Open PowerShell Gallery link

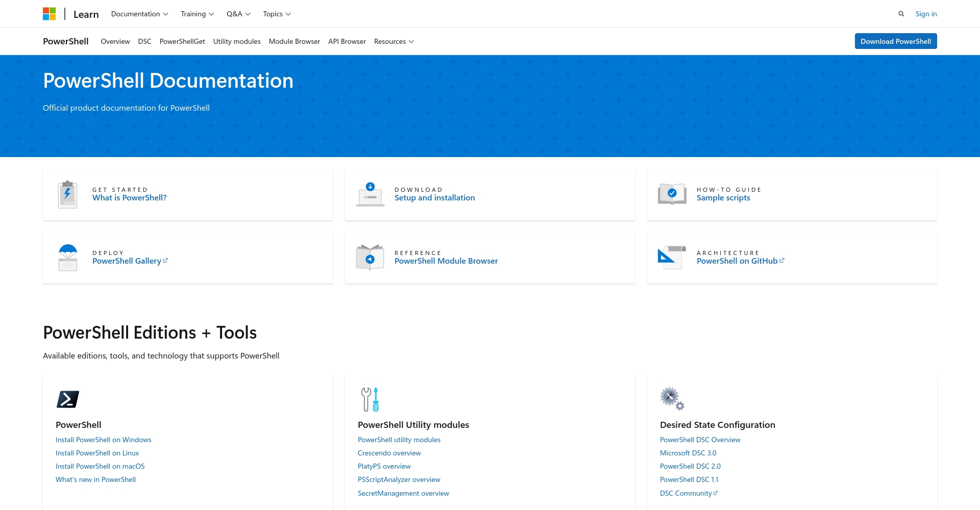tap(127, 261)
